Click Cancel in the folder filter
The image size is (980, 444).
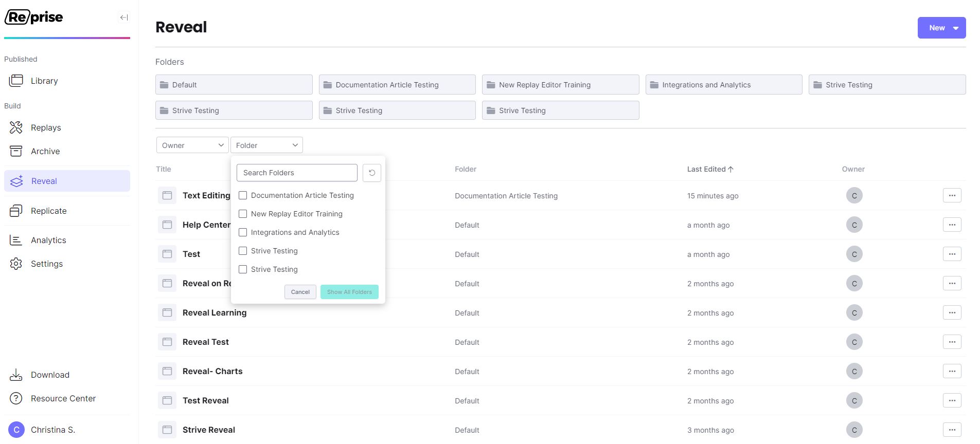click(x=300, y=292)
